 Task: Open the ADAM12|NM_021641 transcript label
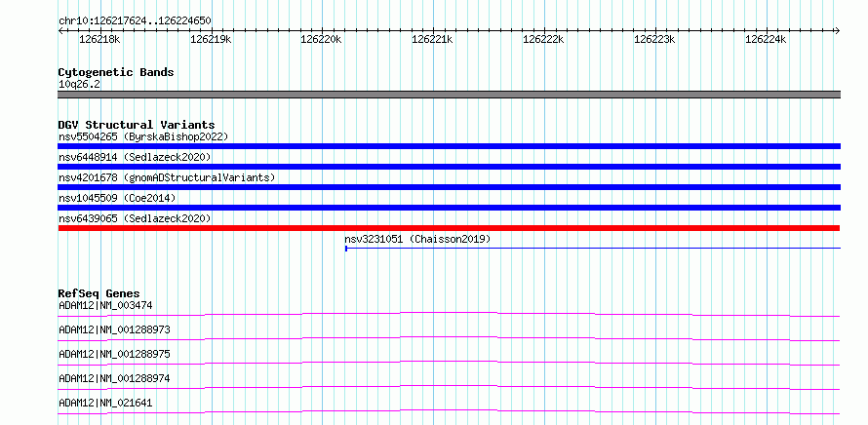point(105,403)
